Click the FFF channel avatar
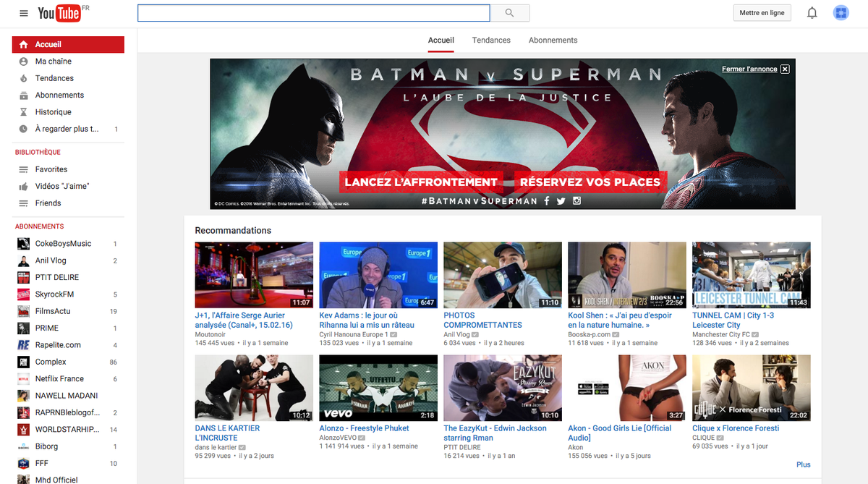Image resolution: width=868 pixels, height=484 pixels. (x=23, y=463)
